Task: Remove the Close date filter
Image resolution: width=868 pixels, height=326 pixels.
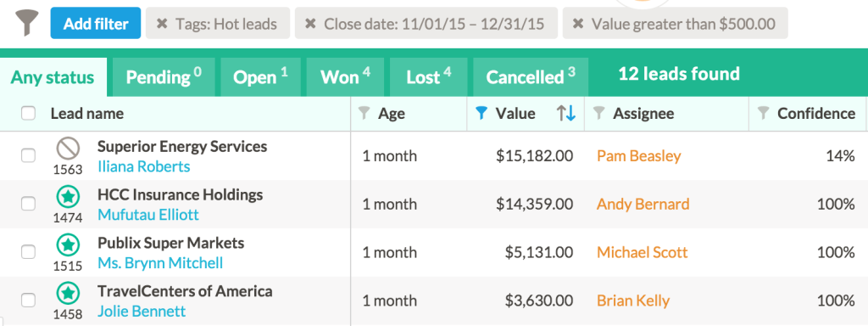Action: (310, 24)
